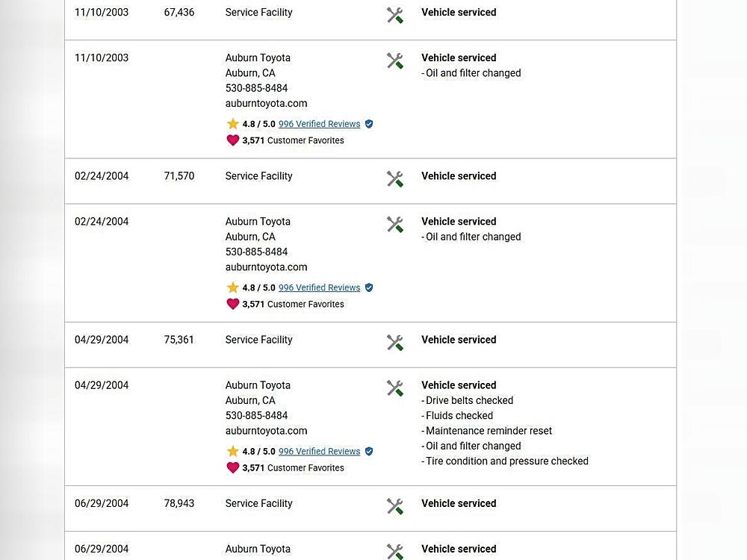Click auburntoyota.com in the 11/10/2003 entry

tap(266, 104)
